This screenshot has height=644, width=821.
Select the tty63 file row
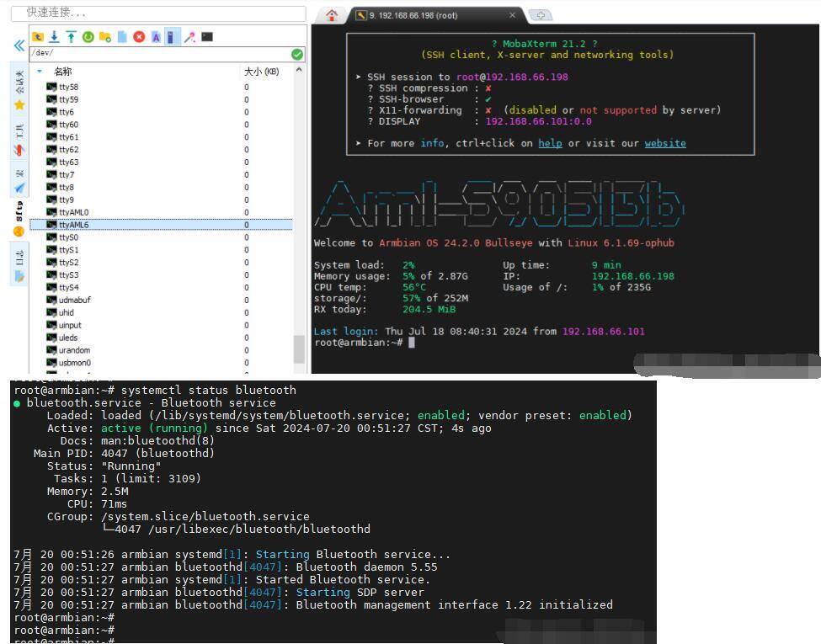(x=162, y=162)
